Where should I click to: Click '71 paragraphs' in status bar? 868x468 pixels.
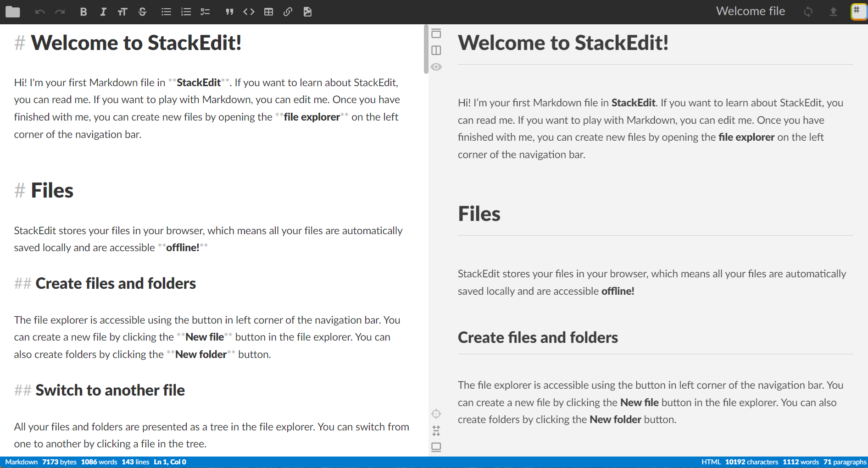pyautogui.click(x=845, y=462)
